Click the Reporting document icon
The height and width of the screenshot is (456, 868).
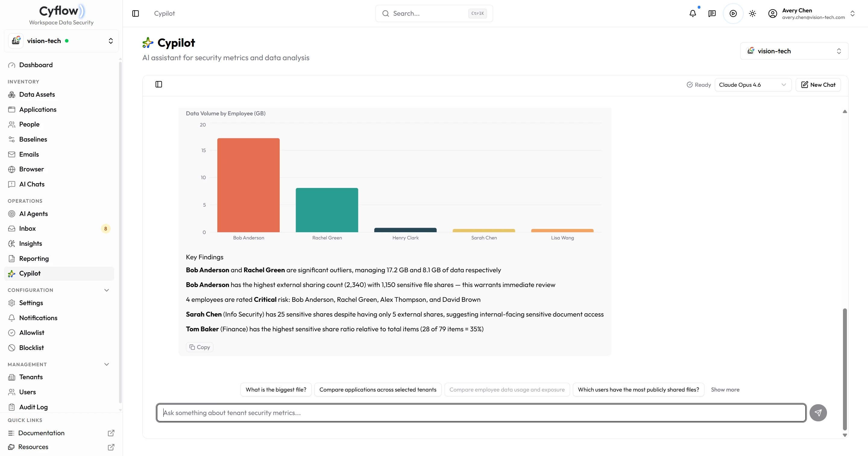[12, 258]
